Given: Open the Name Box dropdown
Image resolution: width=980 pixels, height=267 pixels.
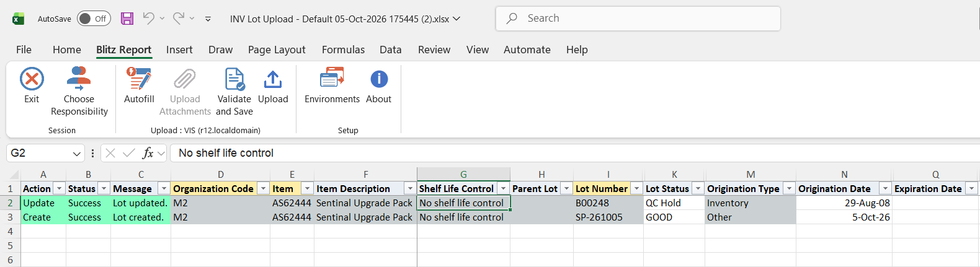Looking at the screenshot, I should click(x=77, y=154).
